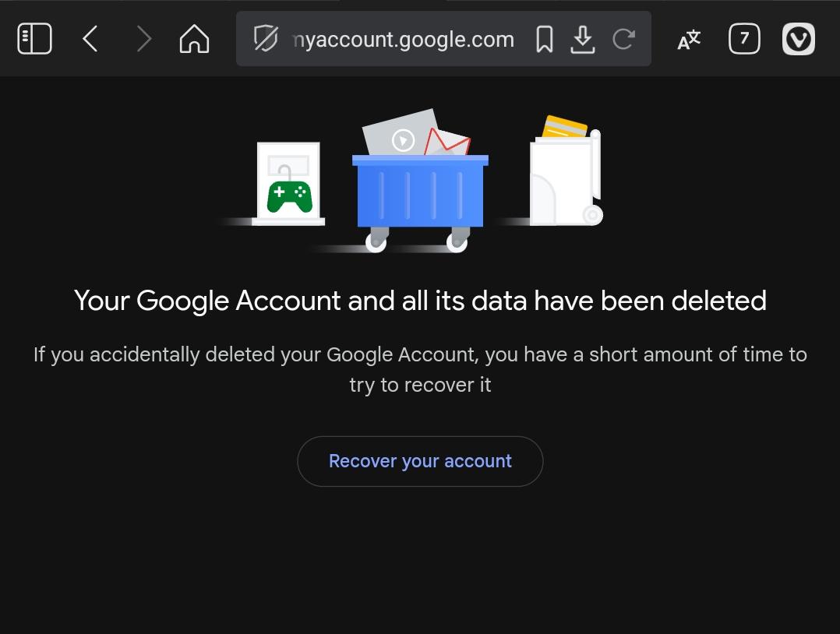Screen dimensions: 840x634
Task: Go back to the previous page
Action: click(x=90, y=39)
